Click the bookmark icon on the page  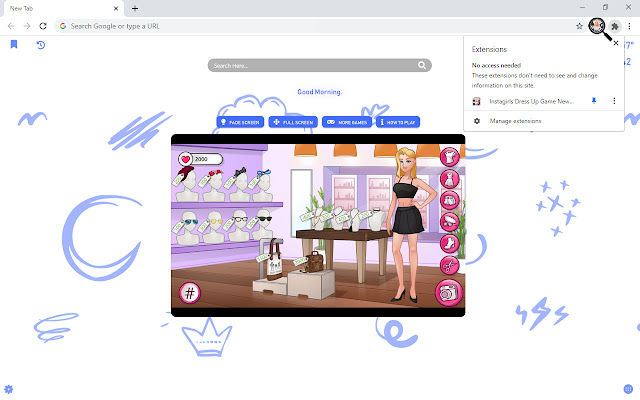point(13,44)
